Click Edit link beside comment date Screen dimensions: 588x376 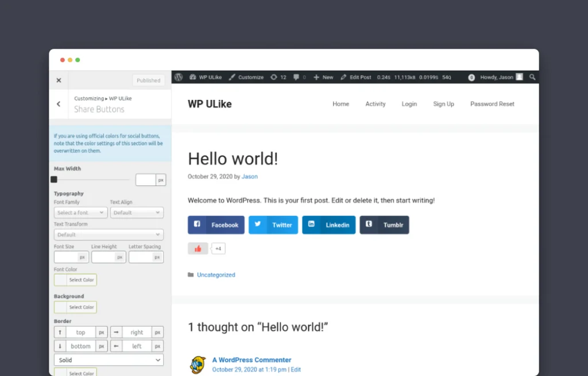coord(296,370)
